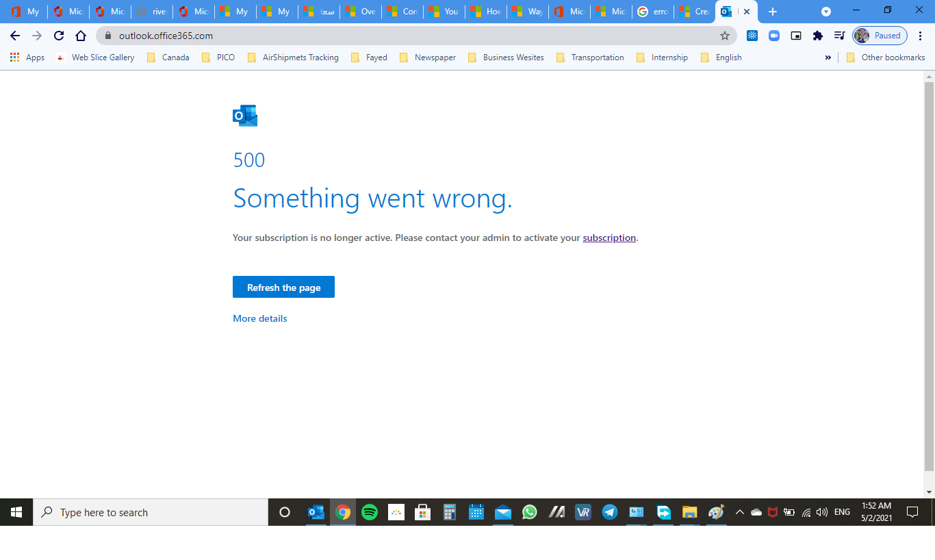This screenshot has height=560, width=935.
Task: Switch to the 'How' tab
Action: pyautogui.click(x=486, y=12)
